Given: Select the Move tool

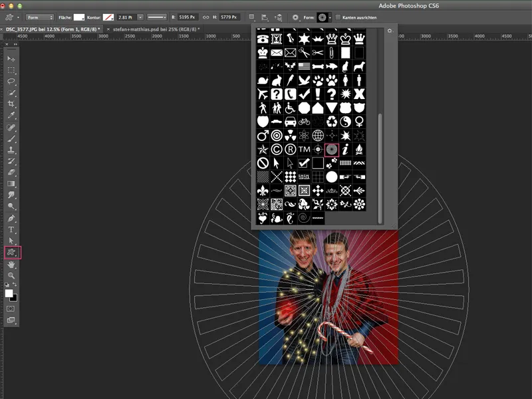Looking at the screenshot, I should 11,59.
